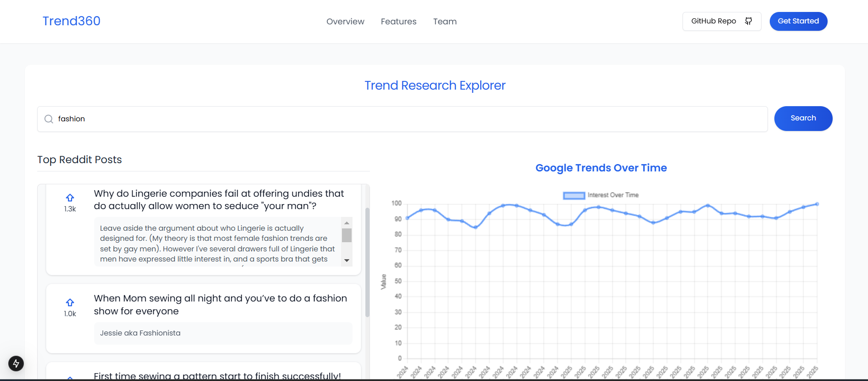Open the Team nav item
The width and height of the screenshot is (868, 381).
point(445,22)
